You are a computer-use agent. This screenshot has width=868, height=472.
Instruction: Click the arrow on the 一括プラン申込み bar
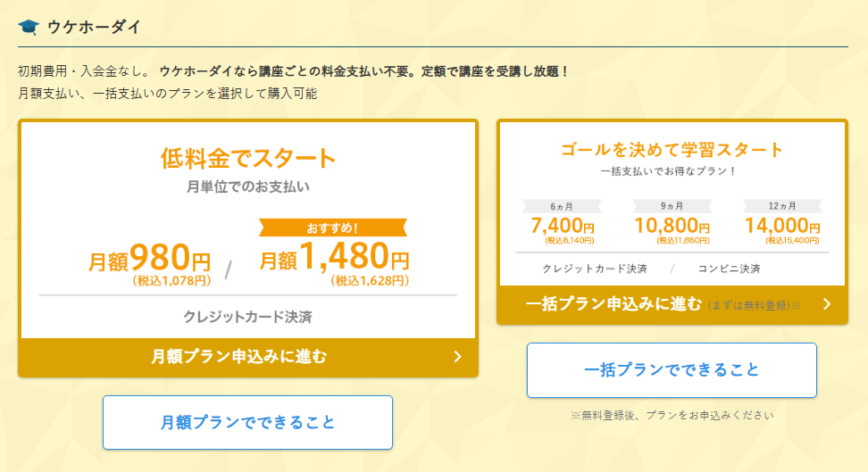(826, 304)
